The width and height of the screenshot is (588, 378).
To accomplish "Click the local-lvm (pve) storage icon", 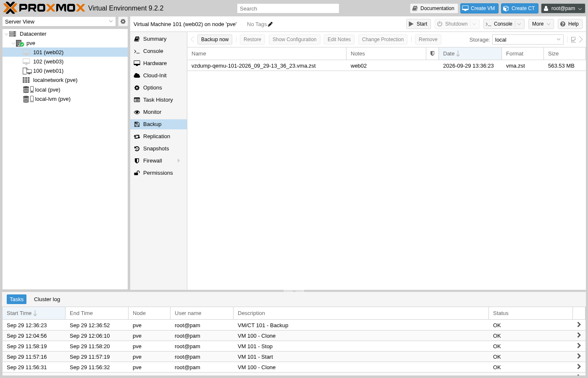I will (28, 99).
